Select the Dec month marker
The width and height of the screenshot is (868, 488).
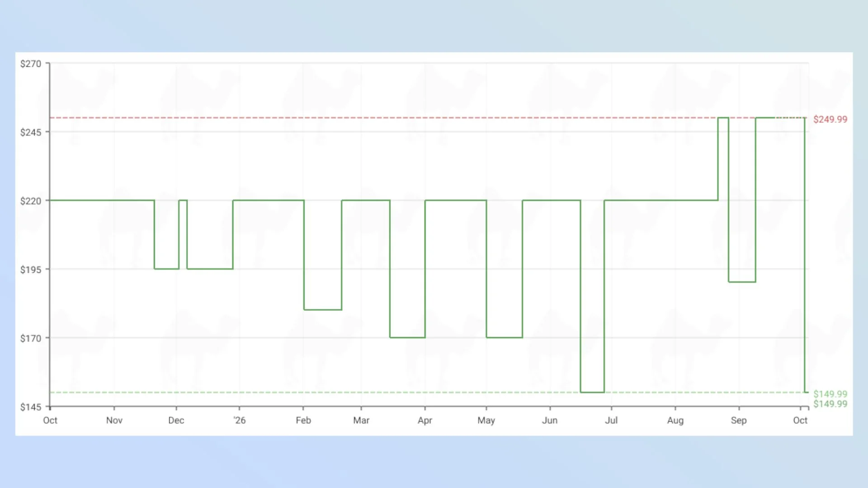click(176, 420)
